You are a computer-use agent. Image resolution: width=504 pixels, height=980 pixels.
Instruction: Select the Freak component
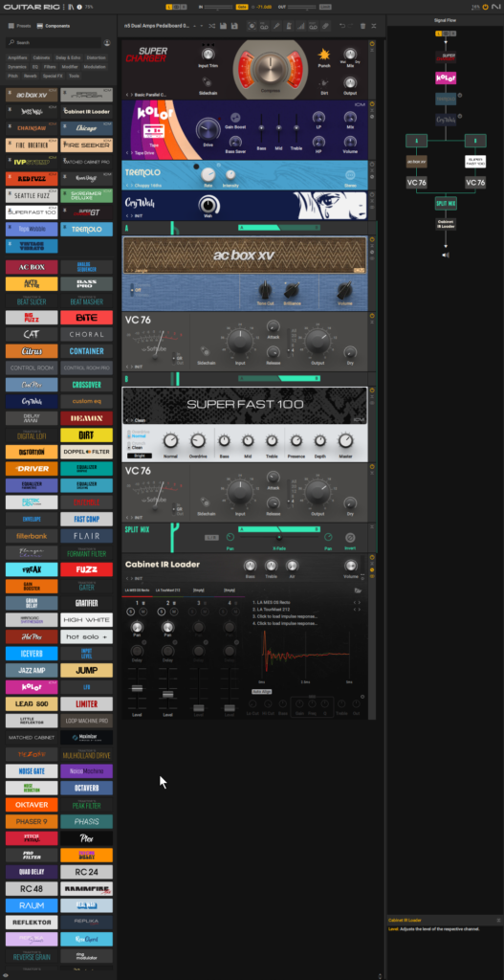[x=32, y=569]
